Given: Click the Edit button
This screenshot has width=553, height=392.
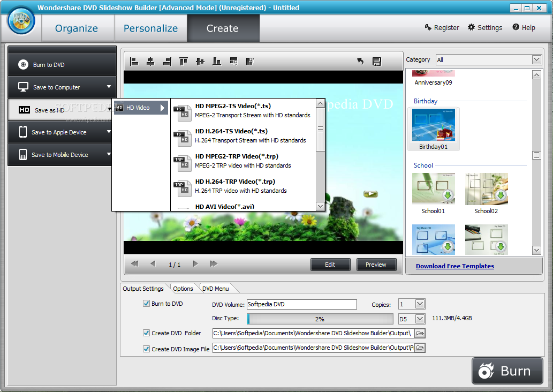Looking at the screenshot, I should pyautogui.click(x=330, y=265).
